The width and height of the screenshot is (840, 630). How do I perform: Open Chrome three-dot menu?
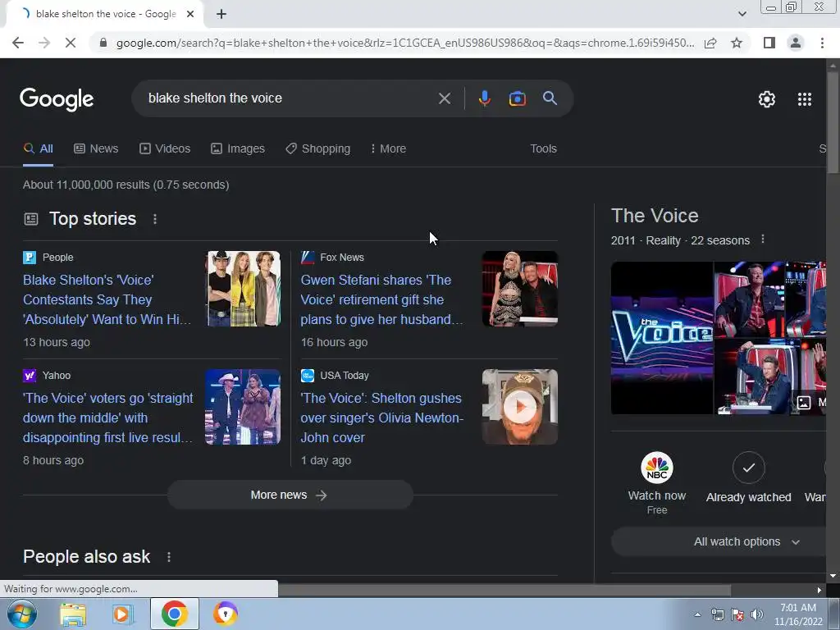(x=822, y=43)
